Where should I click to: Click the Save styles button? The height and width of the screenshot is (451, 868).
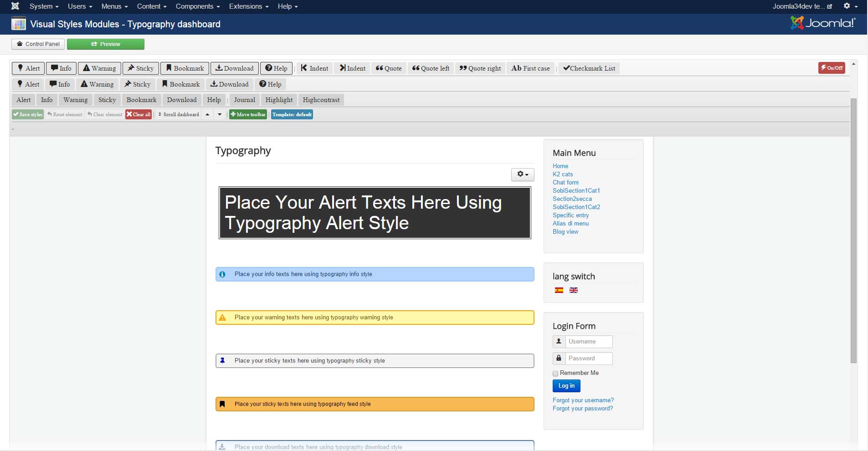[x=28, y=114]
